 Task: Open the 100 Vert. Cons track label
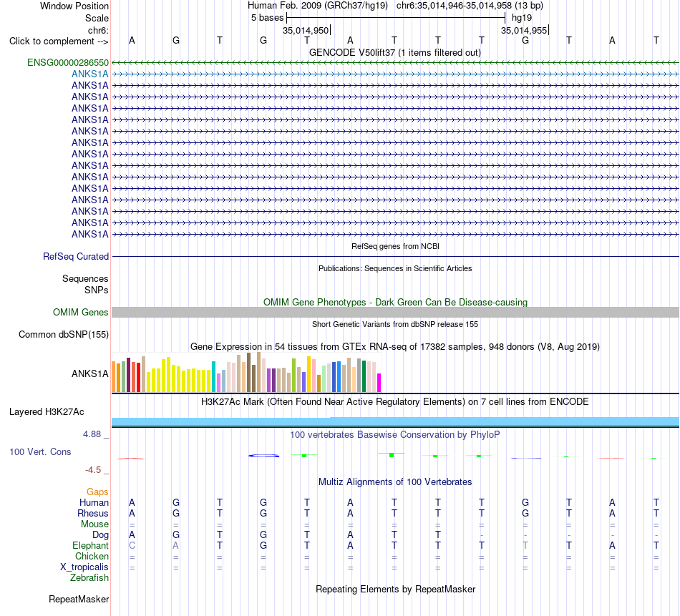point(40,451)
